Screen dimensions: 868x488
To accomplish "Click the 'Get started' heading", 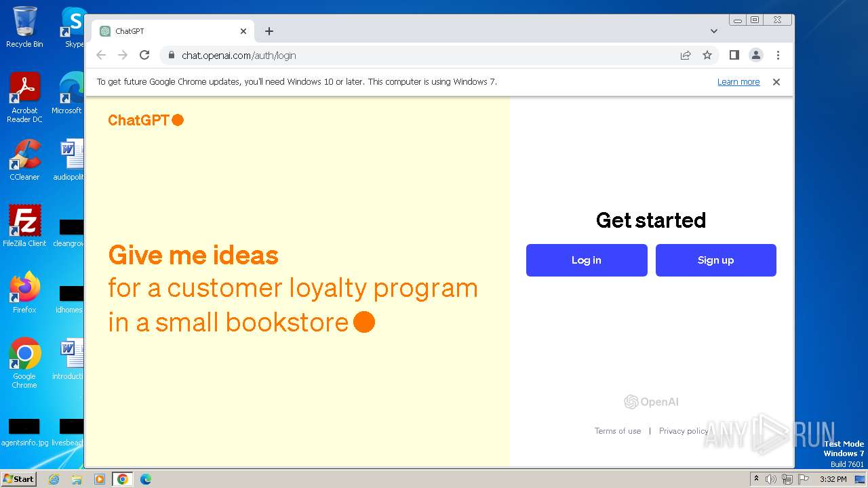I will [x=651, y=220].
